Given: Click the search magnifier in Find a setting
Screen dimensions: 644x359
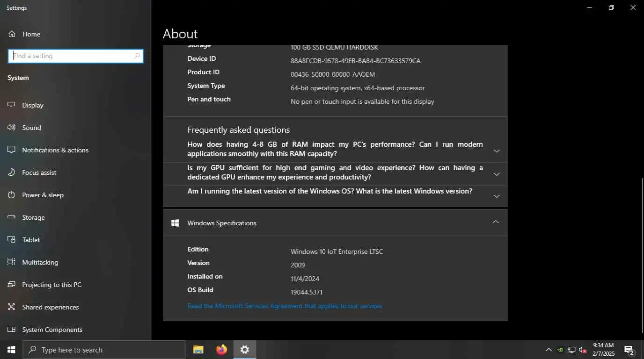Looking at the screenshot, I should 137,56.
